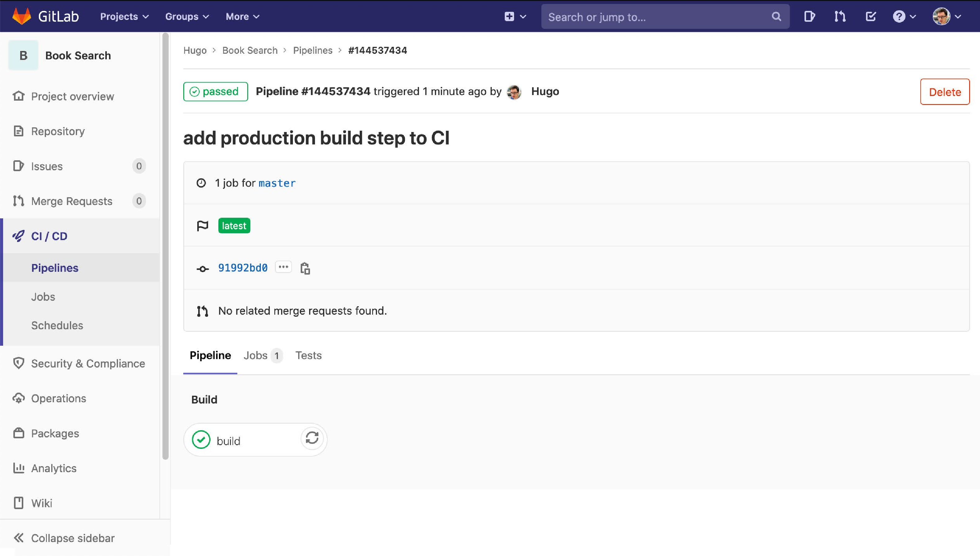Screen dimensions: 980x556
Task: Open the new item plus dropdown
Action: 515,16
